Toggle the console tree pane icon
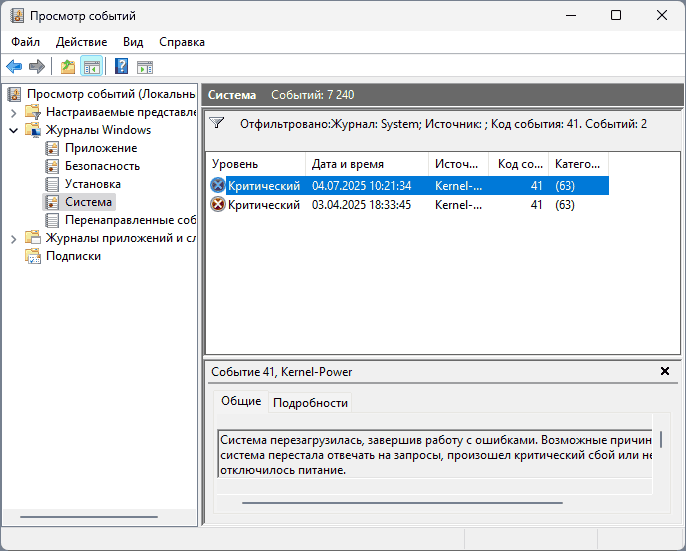The height and width of the screenshot is (551, 686). [x=91, y=67]
